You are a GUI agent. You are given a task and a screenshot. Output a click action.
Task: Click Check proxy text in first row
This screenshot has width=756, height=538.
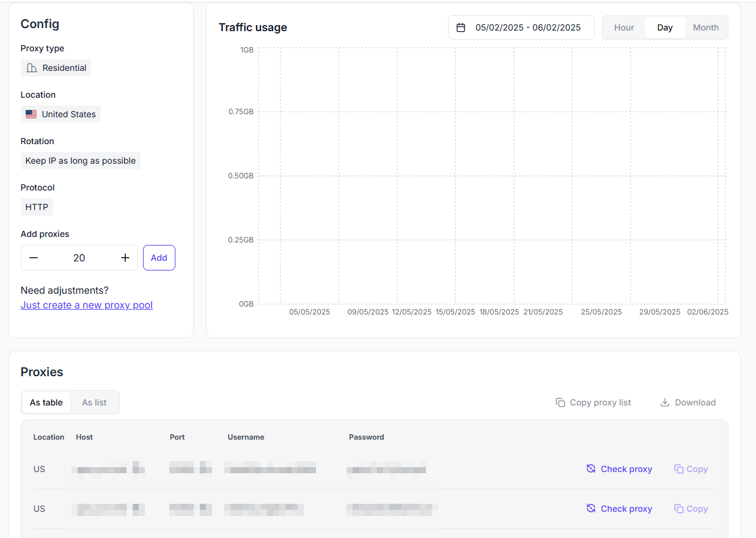(x=626, y=469)
